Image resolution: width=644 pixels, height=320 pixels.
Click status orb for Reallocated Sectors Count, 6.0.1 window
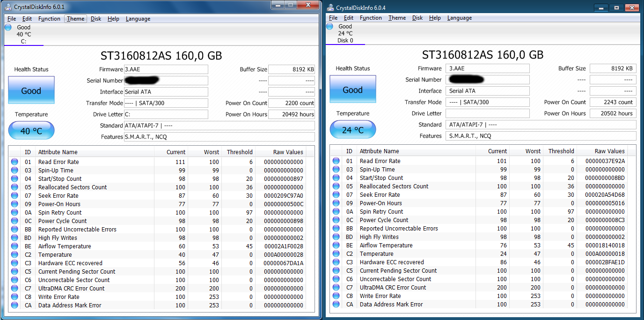(15, 187)
